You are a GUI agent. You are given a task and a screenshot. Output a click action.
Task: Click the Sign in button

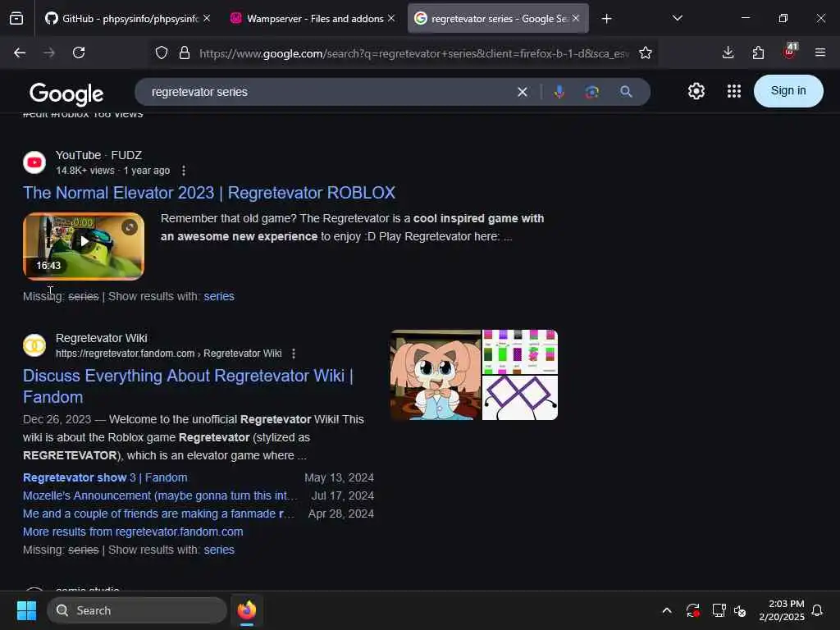pos(788,91)
